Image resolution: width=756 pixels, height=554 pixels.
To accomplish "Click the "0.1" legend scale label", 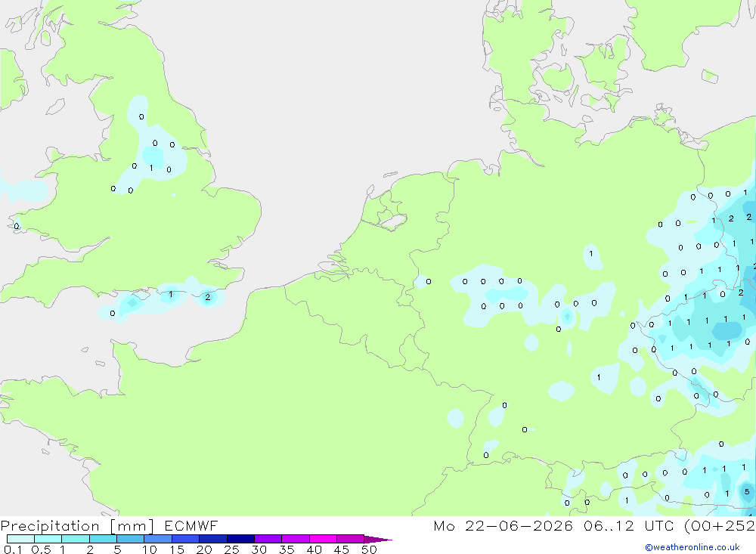I will (13, 549).
